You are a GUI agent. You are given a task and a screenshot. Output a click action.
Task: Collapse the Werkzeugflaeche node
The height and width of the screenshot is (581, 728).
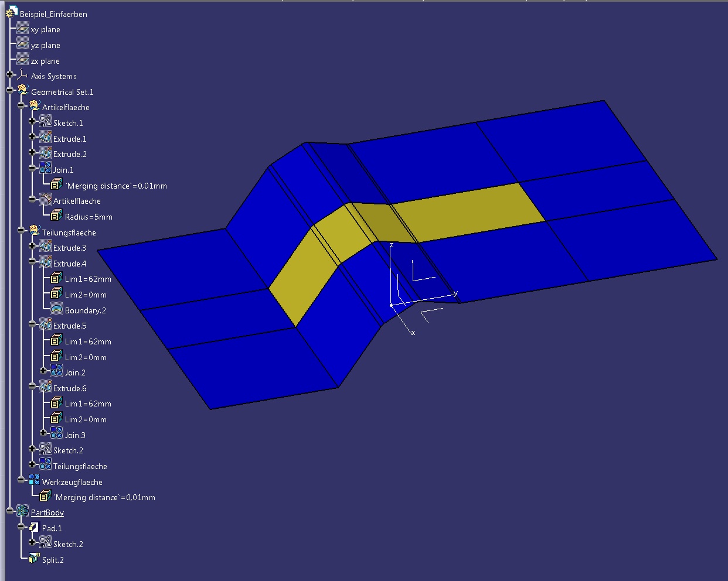point(21,480)
